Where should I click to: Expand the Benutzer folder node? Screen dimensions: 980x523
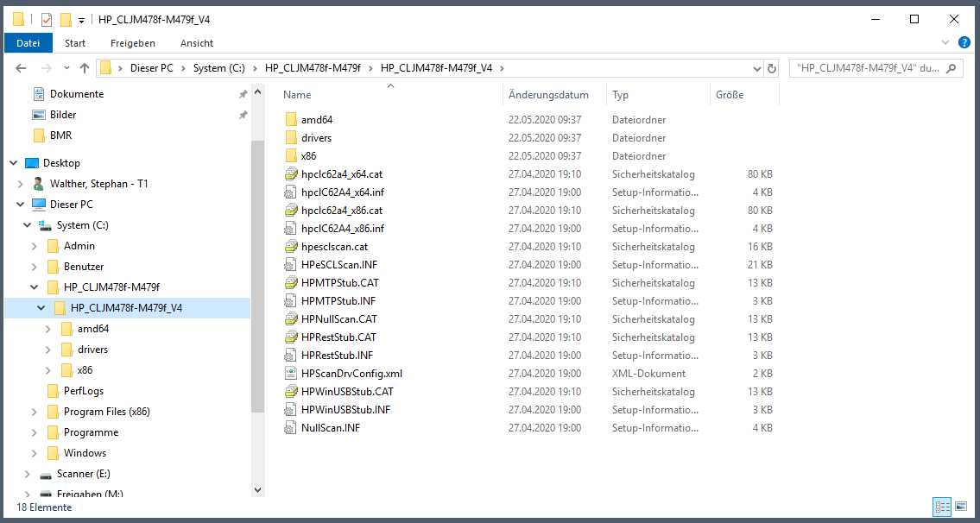point(35,267)
